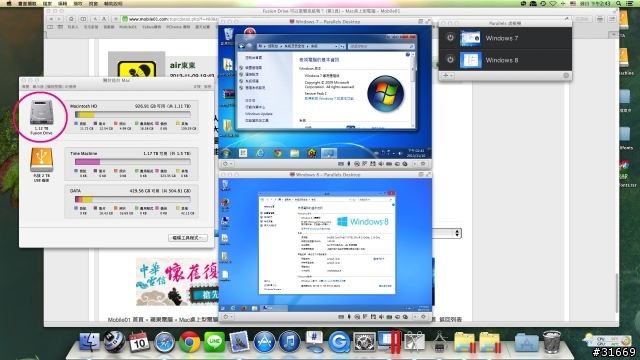Click Safari's home toolbar button

71,19
